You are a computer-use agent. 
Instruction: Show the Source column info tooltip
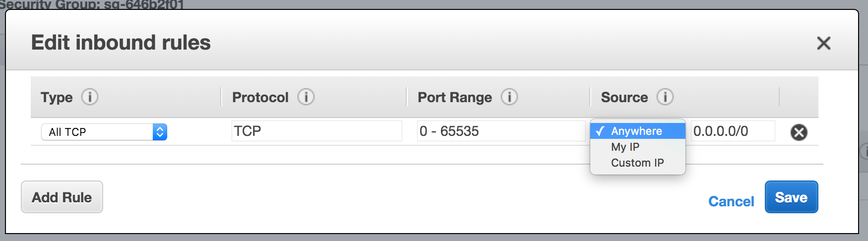coord(665,97)
